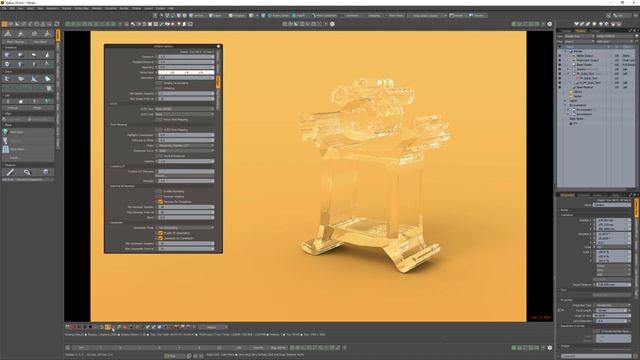This screenshot has height=360, width=640.
Task: Toggle visibility of Base Material layer
Action: [x=560, y=87]
